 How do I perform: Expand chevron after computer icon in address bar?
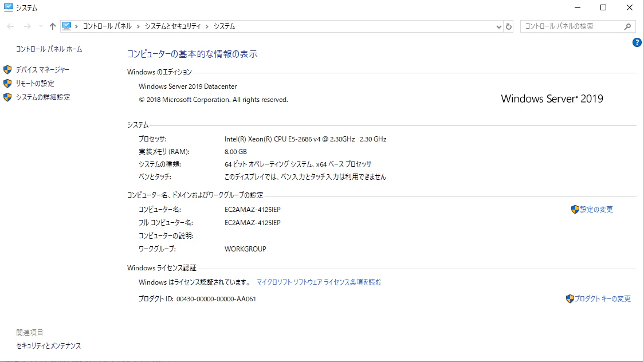click(x=76, y=26)
